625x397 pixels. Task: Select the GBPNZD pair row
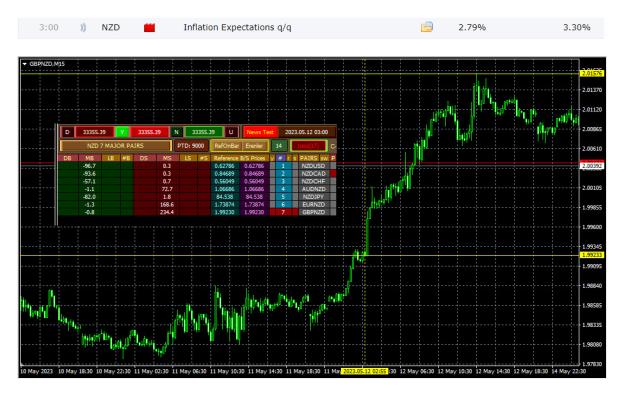click(x=313, y=212)
